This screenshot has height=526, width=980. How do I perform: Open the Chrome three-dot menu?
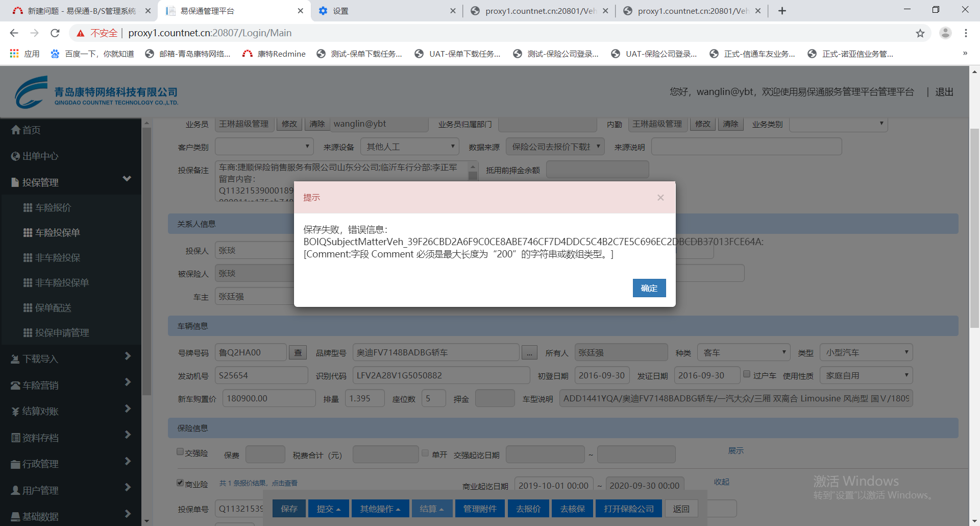click(966, 33)
